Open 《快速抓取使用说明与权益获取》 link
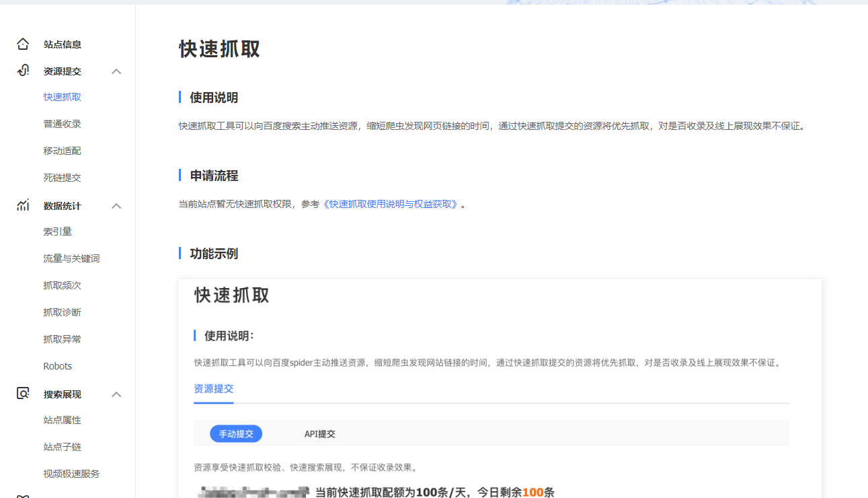The height and width of the screenshot is (498, 868). click(x=391, y=204)
